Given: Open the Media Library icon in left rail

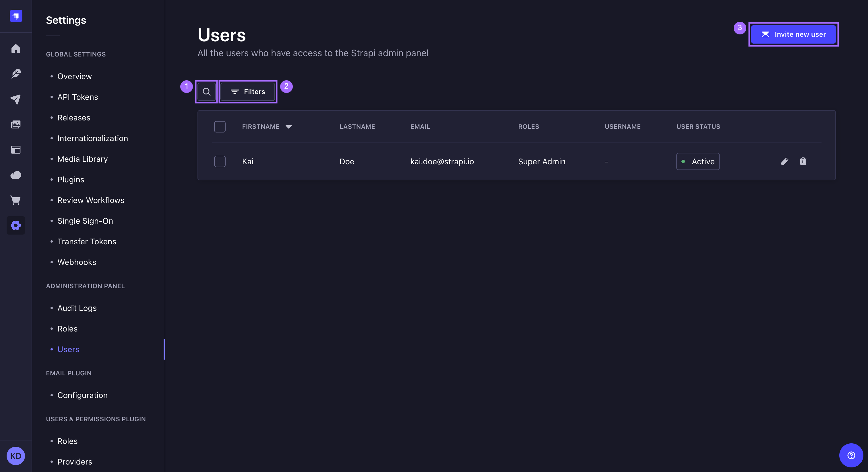Looking at the screenshot, I should click(x=16, y=124).
